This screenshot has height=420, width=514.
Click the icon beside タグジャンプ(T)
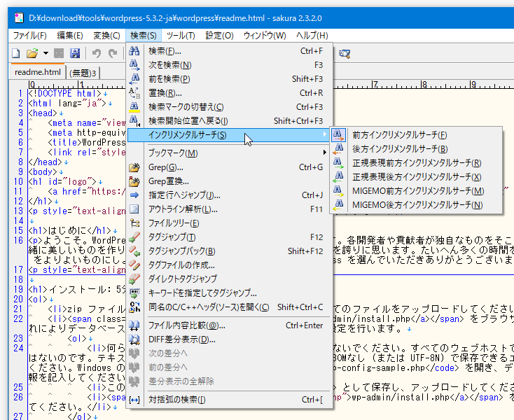point(134,237)
